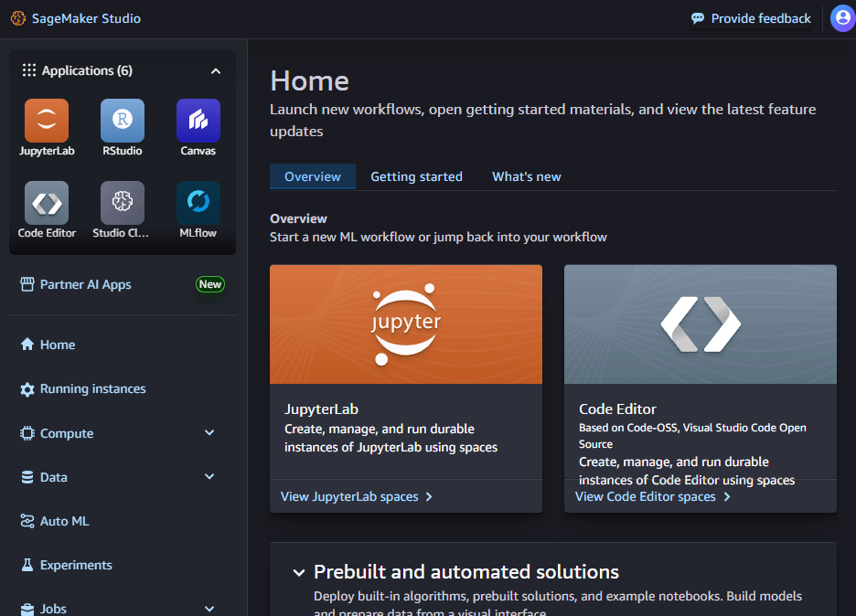
Task: Click the Home house icon in sidebar
Action: [x=27, y=345]
